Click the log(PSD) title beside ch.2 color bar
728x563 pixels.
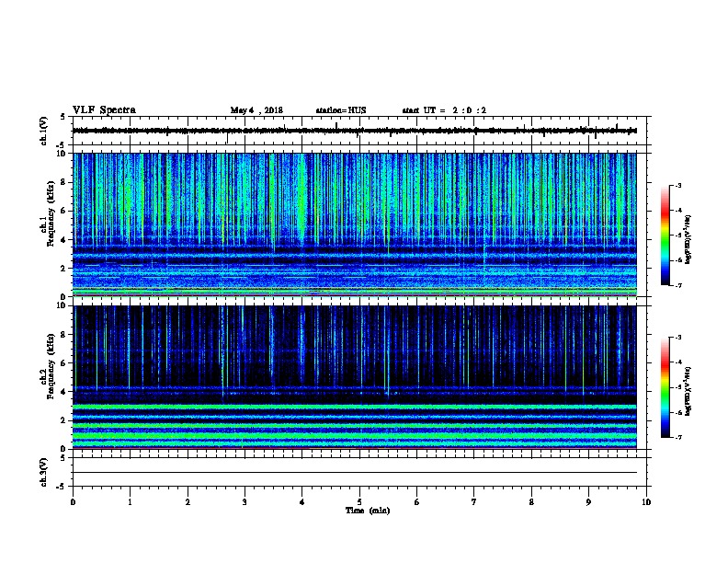pyautogui.click(x=688, y=391)
